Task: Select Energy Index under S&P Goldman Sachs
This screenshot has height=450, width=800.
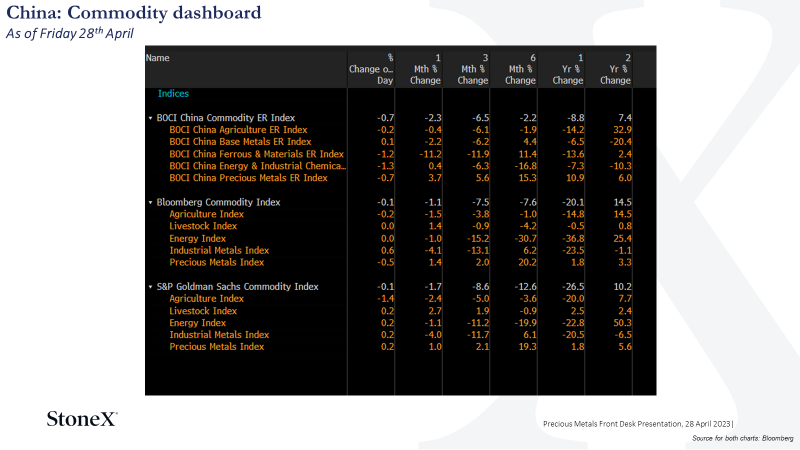Action: 197,323
